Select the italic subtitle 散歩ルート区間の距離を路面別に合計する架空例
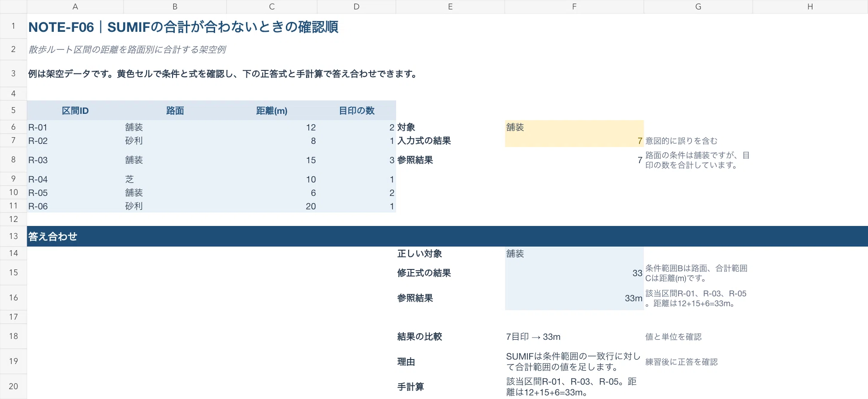The width and height of the screenshot is (868, 399). coord(127,49)
